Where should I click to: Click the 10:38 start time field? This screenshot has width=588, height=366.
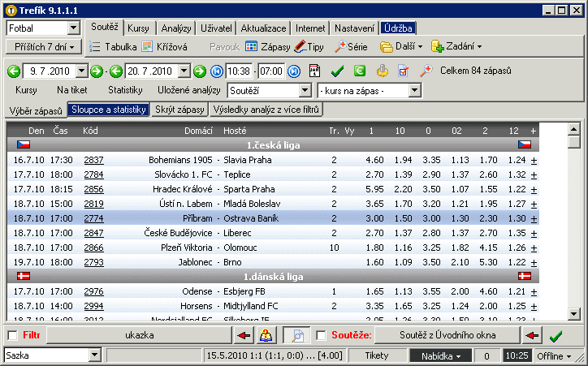pyautogui.click(x=239, y=71)
